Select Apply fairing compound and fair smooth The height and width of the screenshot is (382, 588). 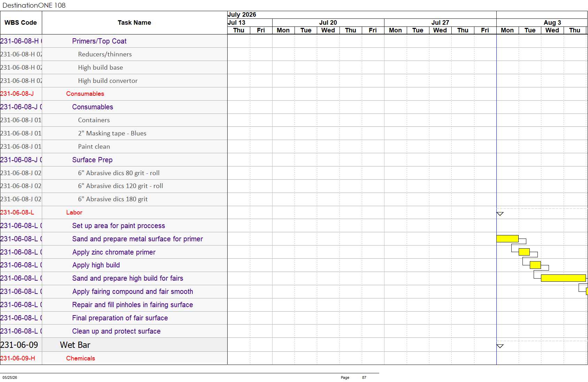(114, 291)
